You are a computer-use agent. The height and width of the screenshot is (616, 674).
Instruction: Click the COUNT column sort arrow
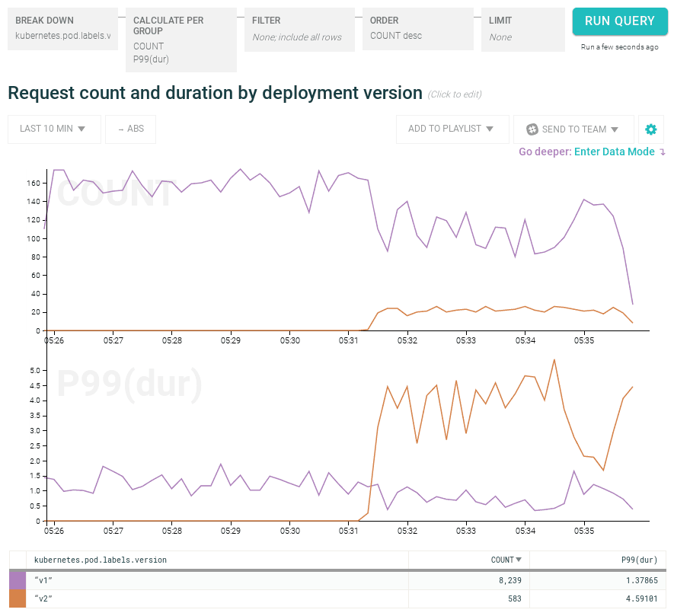coord(519,560)
